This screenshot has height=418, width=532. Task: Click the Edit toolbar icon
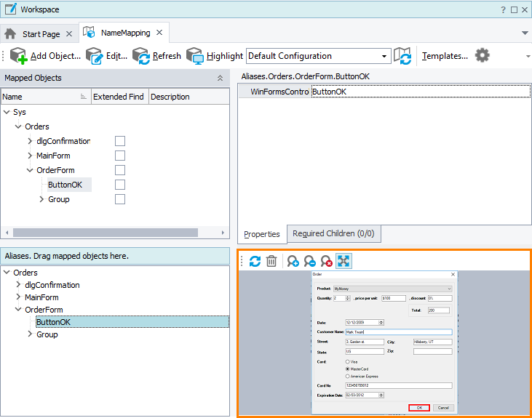(x=95, y=56)
